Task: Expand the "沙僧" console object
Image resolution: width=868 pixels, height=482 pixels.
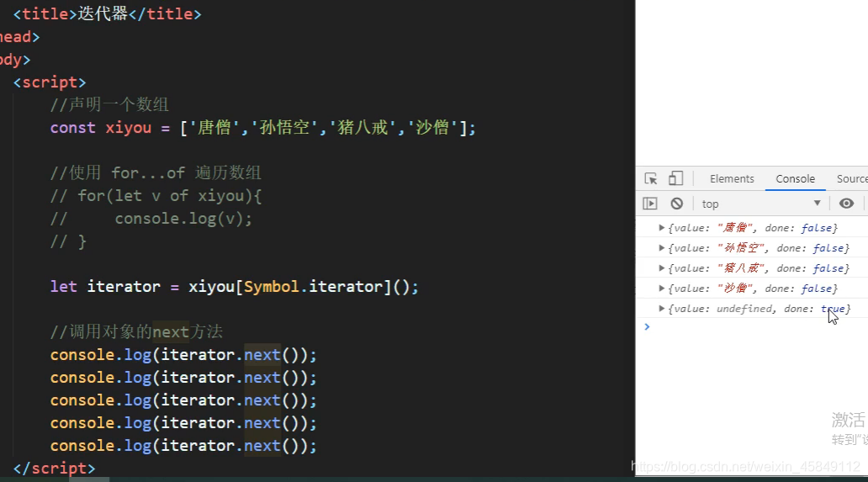Action: coord(661,289)
